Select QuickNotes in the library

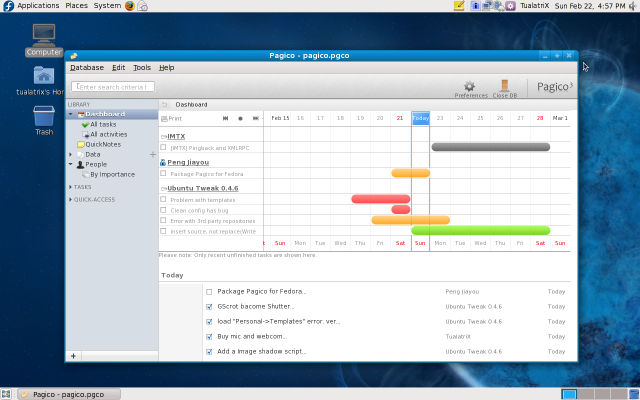pos(103,144)
